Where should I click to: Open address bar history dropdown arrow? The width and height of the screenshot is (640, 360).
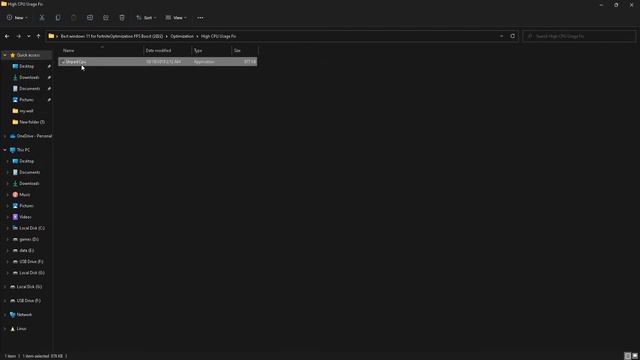coord(502,36)
